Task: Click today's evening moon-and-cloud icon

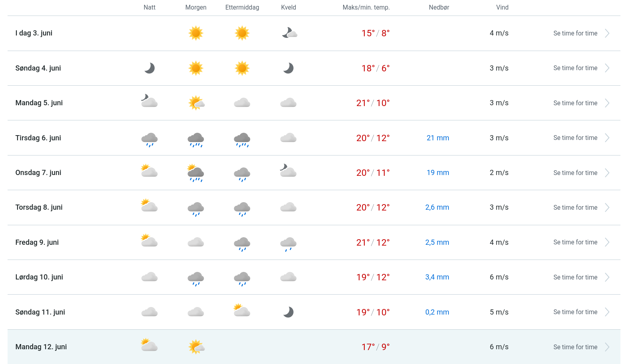Action: click(289, 33)
